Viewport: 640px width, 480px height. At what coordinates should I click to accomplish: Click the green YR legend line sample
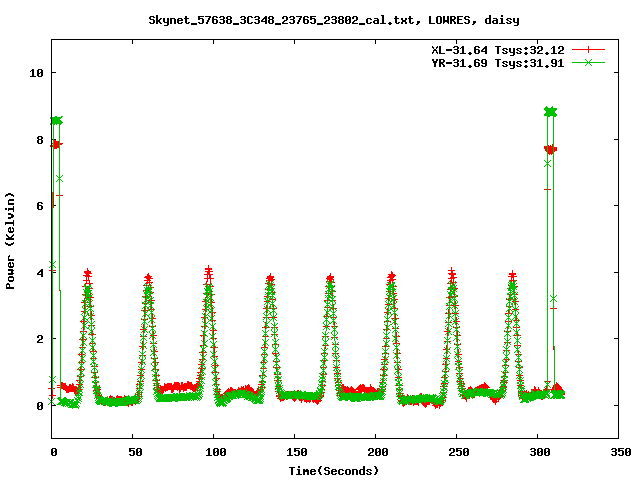click(x=588, y=62)
